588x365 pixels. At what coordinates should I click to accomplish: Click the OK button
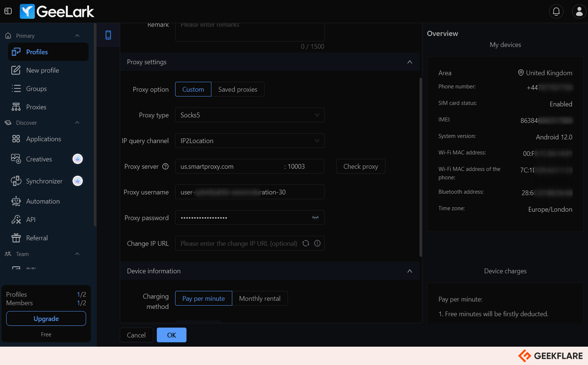point(171,335)
